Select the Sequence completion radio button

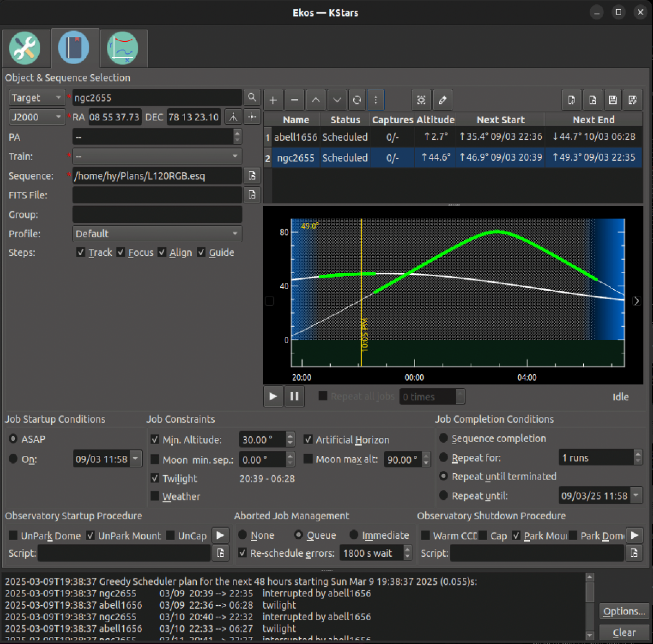pyautogui.click(x=444, y=438)
